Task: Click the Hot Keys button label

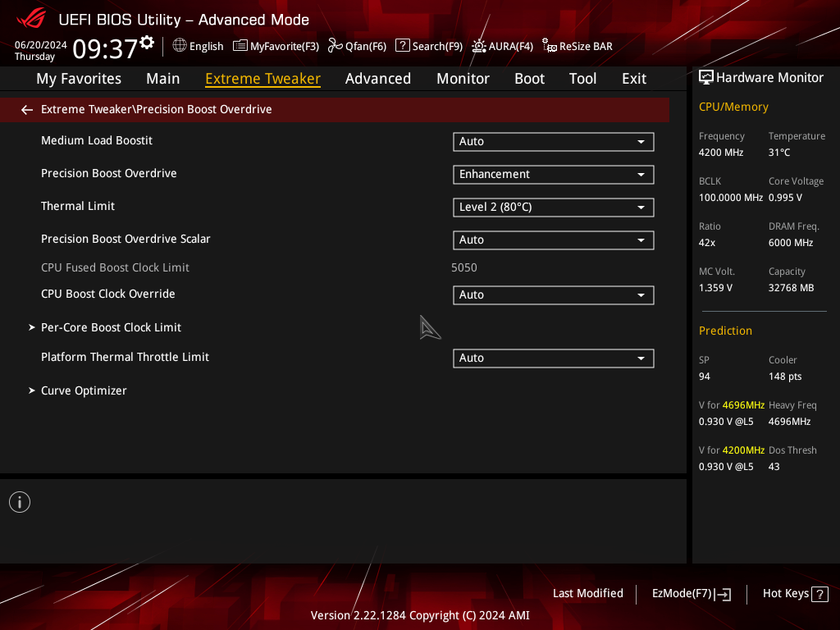Action: coord(785,594)
